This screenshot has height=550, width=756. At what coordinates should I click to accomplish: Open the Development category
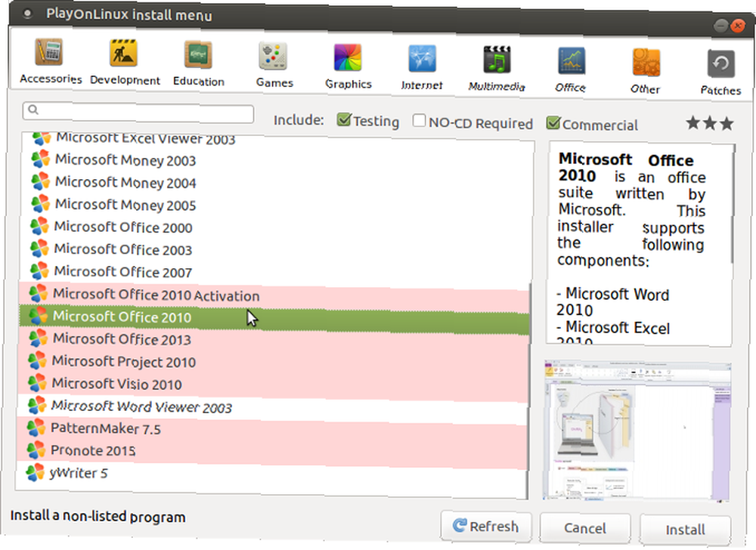125,63
